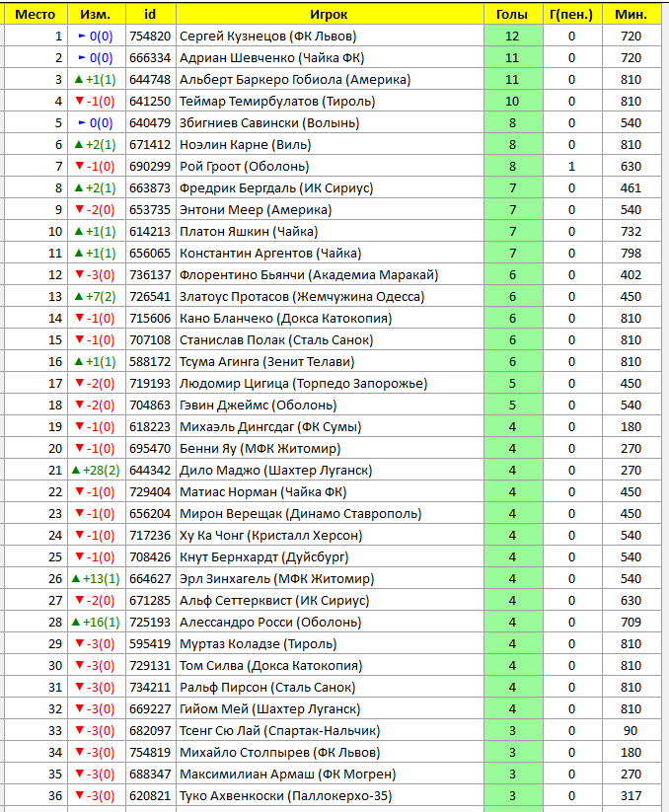Screen dimensions: 669x812
Task: Click 'Михайло Столпырев (ФК Львов)' cell
Action: point(330,753)
